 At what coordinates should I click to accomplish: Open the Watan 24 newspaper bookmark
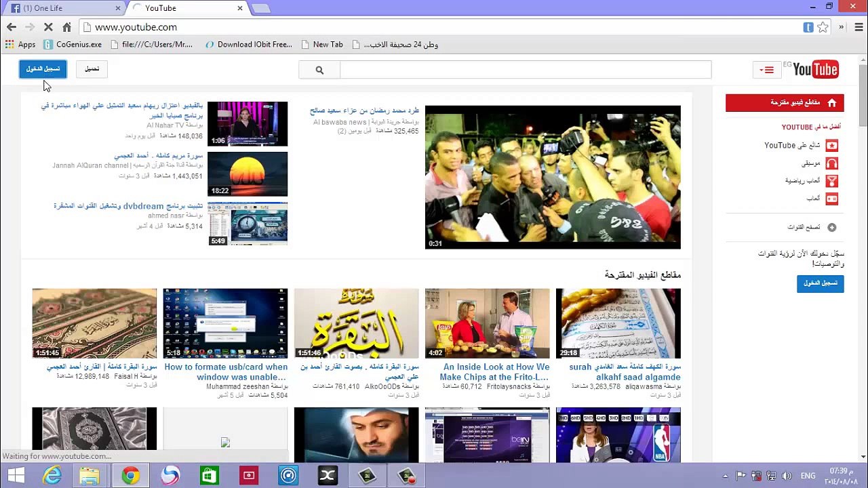coord(394,45)
